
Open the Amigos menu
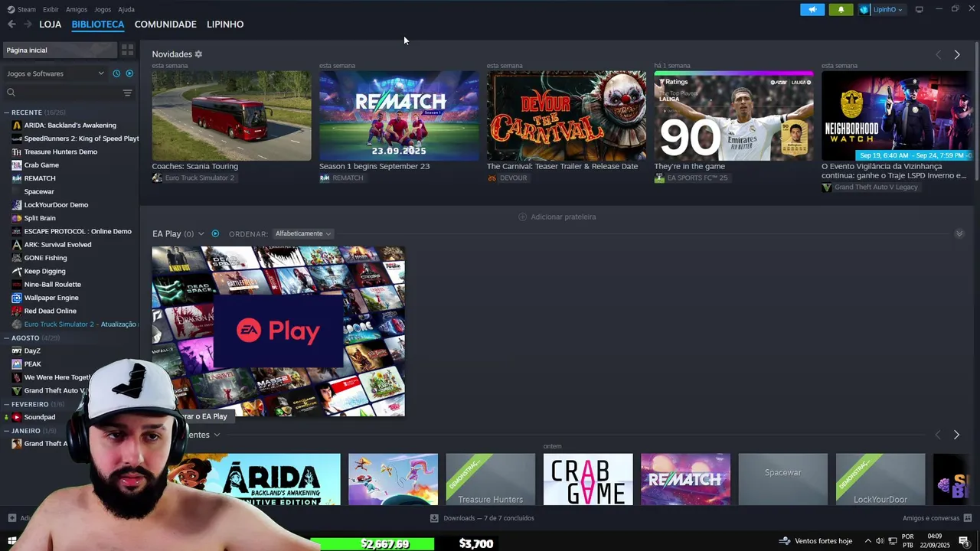(77, 9)
